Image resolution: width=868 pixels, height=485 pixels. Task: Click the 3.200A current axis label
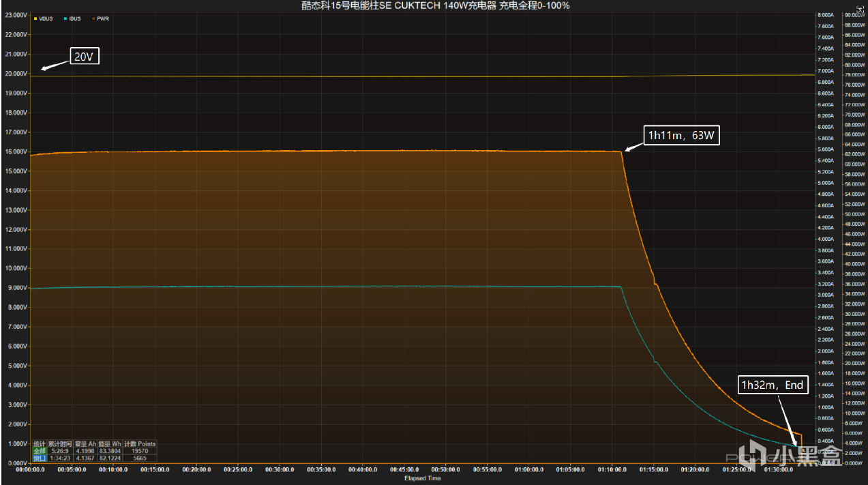point(824,284)
